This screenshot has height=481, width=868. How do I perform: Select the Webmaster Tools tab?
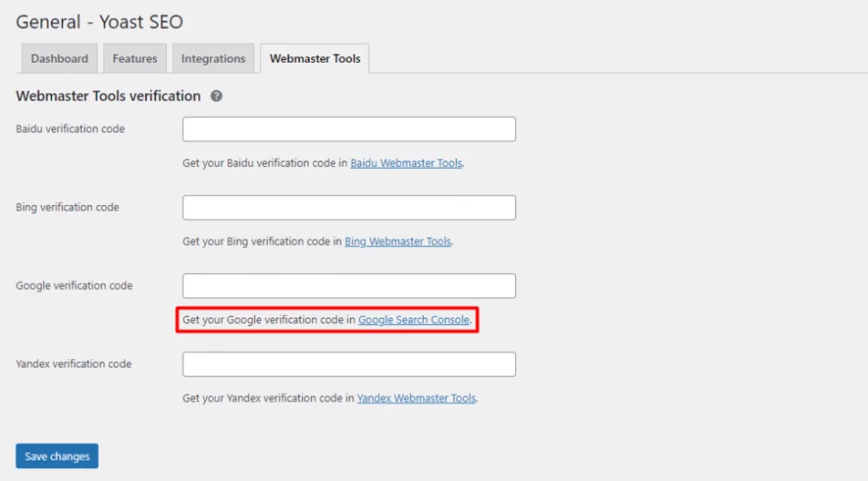point(315,58)
